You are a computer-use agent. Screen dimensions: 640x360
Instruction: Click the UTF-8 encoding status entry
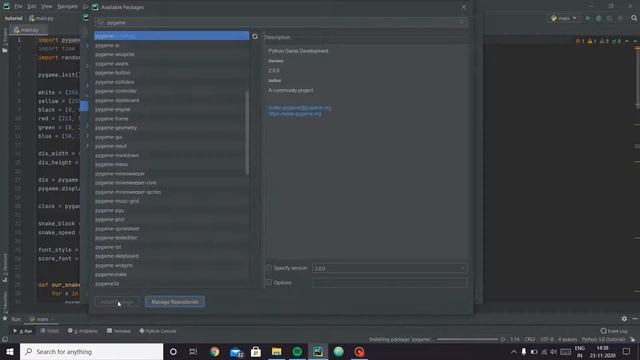[547, 340]
